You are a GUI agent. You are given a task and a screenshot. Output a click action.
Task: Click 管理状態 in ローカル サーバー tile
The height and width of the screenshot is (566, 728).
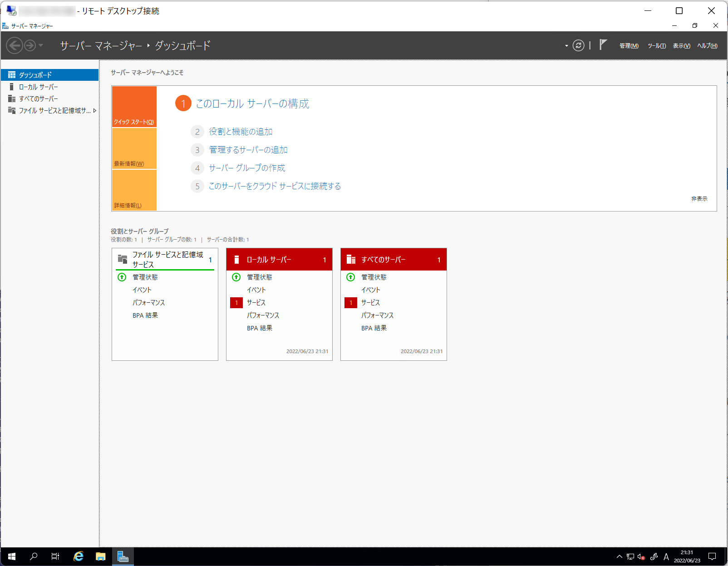point(260,277)
